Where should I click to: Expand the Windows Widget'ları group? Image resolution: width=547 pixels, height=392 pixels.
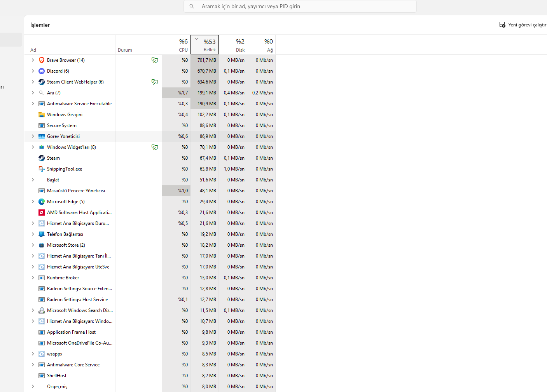pos(33,147)
